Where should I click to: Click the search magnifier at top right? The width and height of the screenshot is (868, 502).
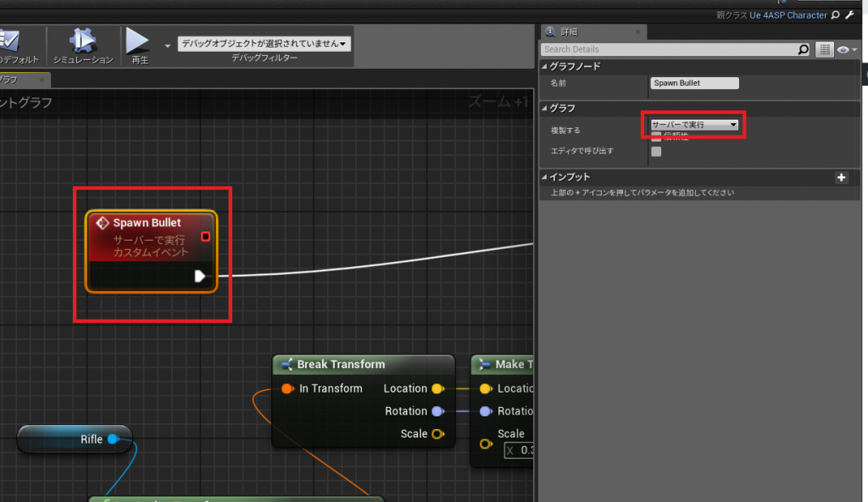[835, 14]
